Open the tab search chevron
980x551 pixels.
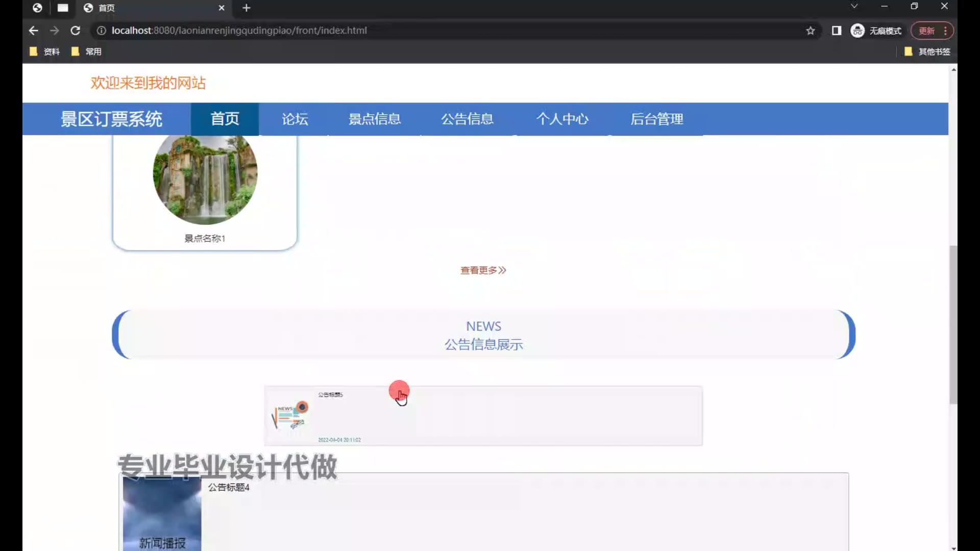coord(854,6)
